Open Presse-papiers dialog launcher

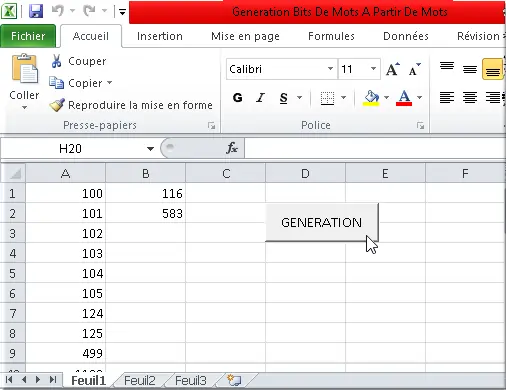coord(211,125)
